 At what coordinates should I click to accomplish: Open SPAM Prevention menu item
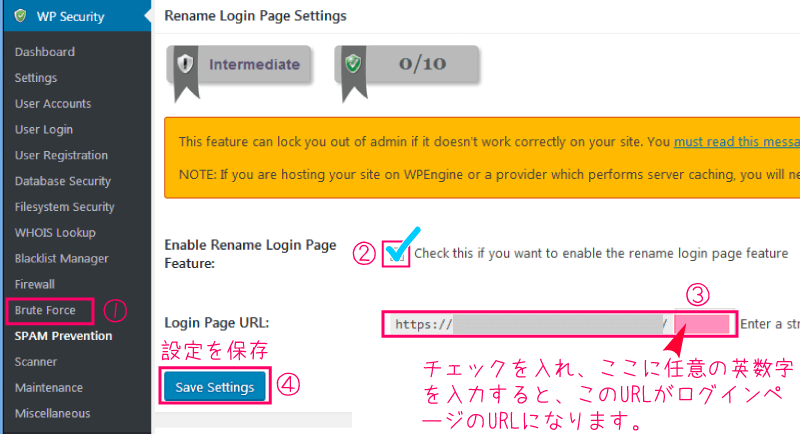tap(63, 336)
